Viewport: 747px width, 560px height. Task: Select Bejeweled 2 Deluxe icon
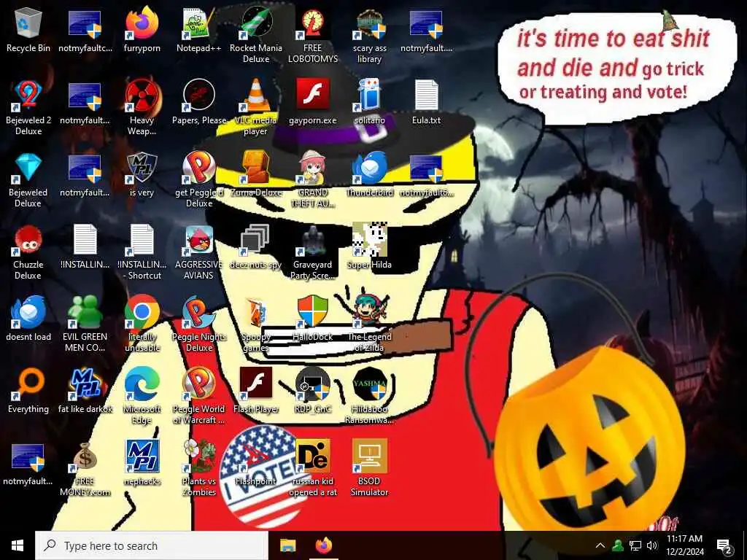[28, 96]
